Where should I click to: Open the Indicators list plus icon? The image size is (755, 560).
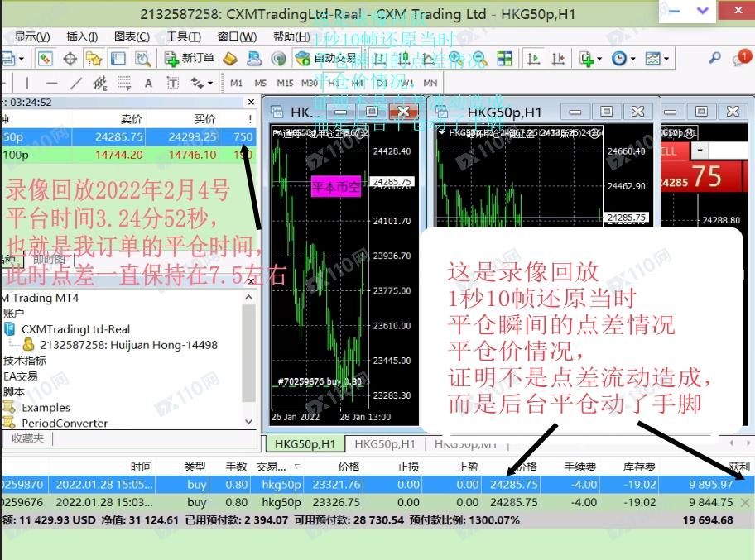pyautogui.click(x=586, y=59)
